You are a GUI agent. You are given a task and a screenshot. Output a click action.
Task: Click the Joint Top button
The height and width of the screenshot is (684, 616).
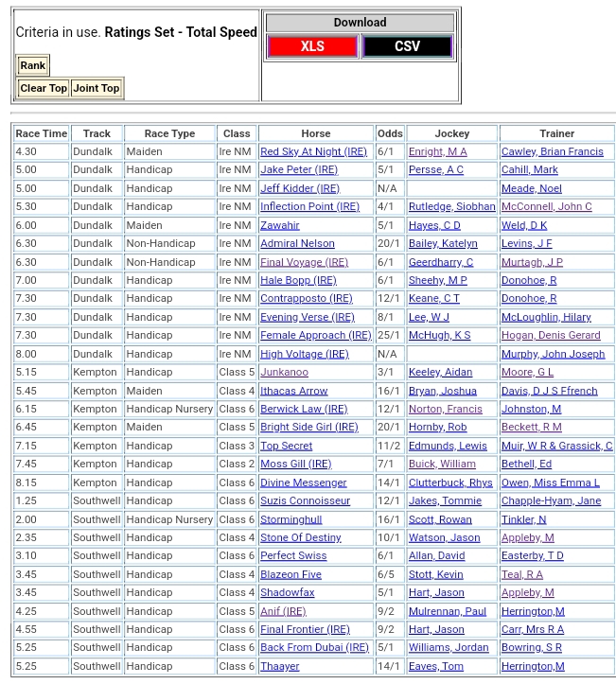coord(97,88)
